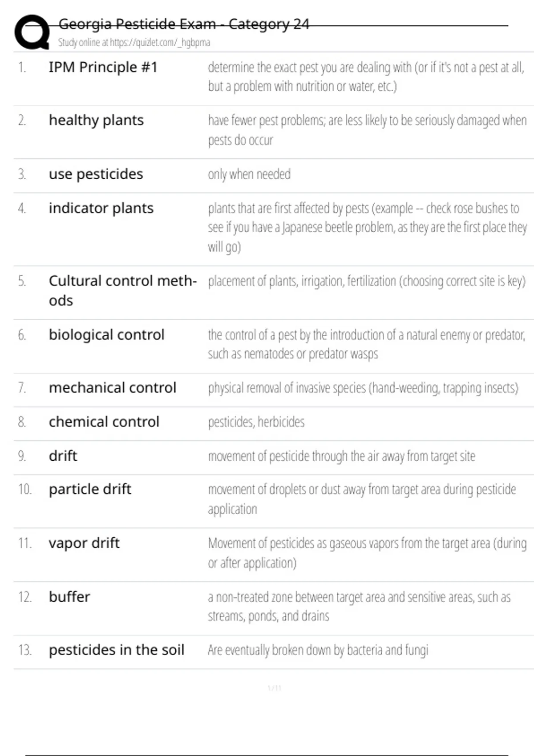534x756 pixels.
Task: Select the term healthy plants
Action: click(x=96, y=120)
